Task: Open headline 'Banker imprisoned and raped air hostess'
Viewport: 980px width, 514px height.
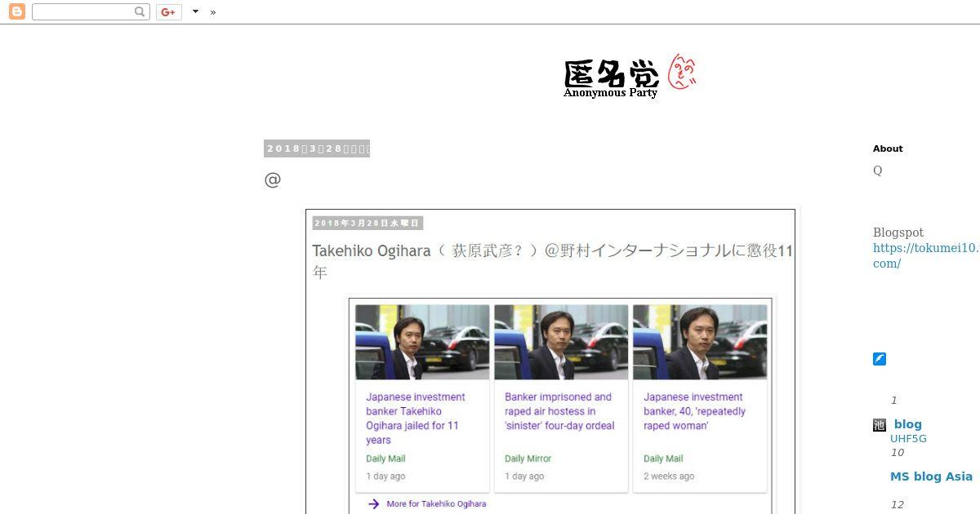Action: [559, 411]
